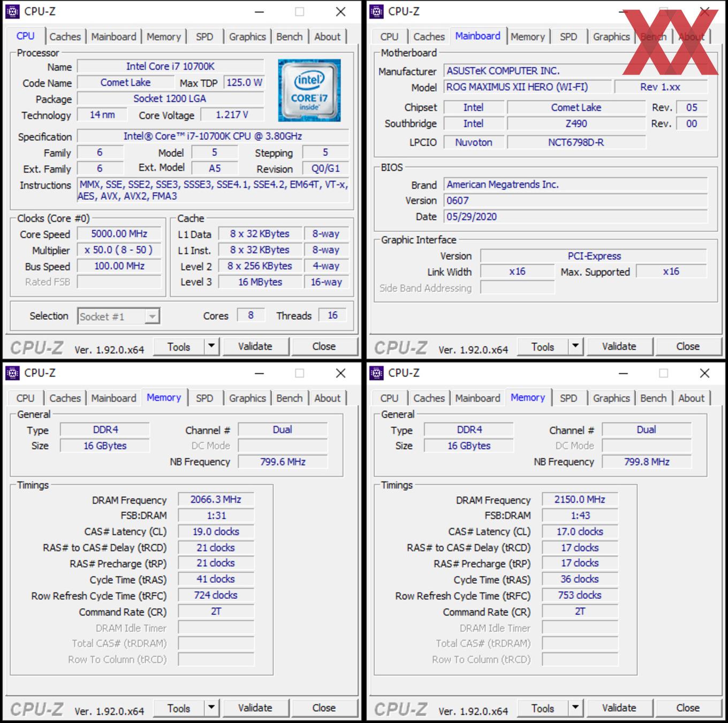The image size is (728, 723).
Task: Click DRAM Frequency value 2066.3 MHz
Action: (216, 500)
